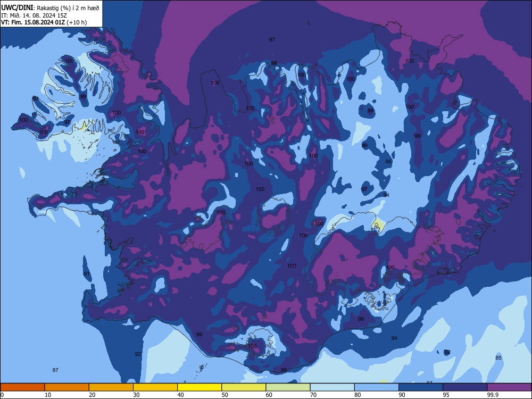Click the title 'UWC/DINI: Rakastig (%) í 2 m hæð'

pyautogui.click(x=50, y=8)
